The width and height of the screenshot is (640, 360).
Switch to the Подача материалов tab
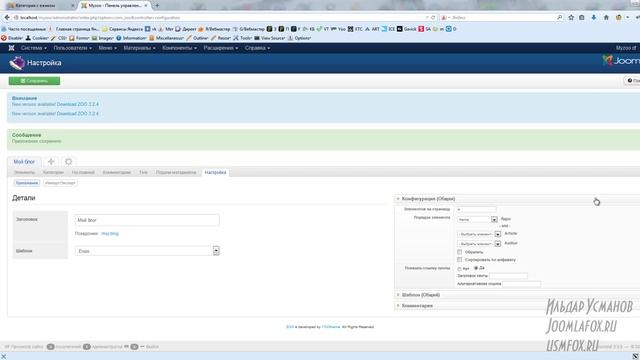point(176,172)
